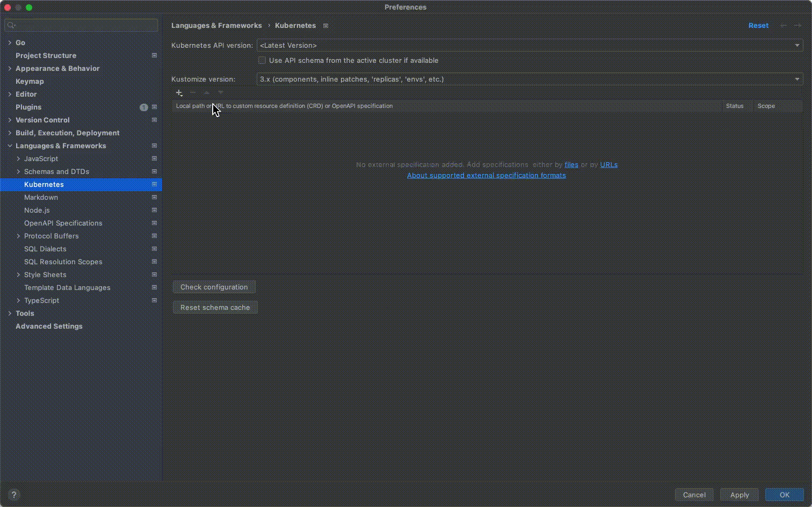812x507 pixels.
Task: Expand Build, Execution, Deployment node
Action: tap(10, 133)
